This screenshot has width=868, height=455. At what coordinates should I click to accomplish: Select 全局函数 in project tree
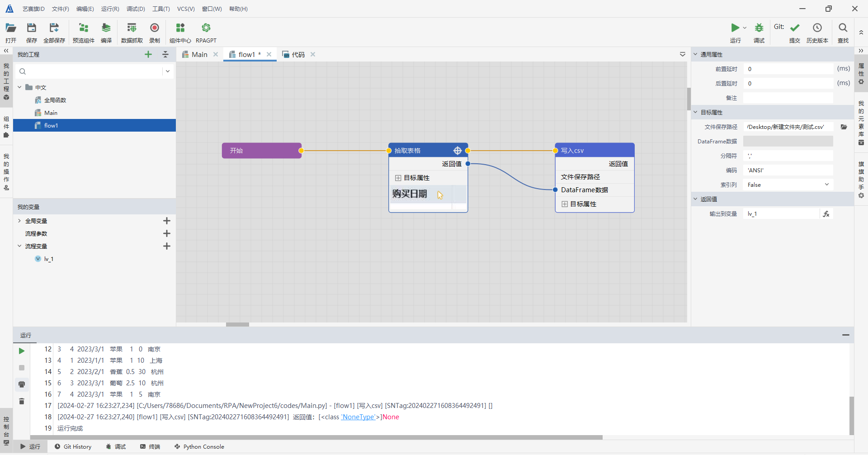(x=55, y=100)
